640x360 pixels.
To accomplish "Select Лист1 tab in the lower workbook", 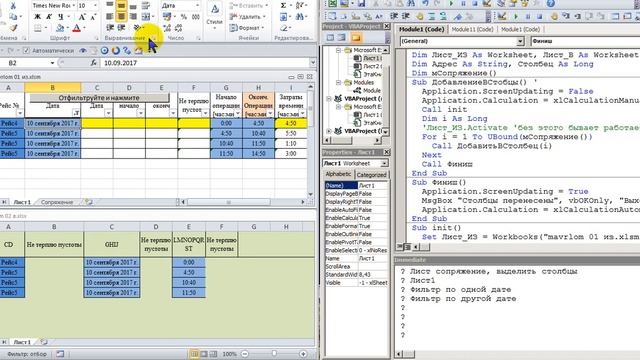I will (22, 342).
